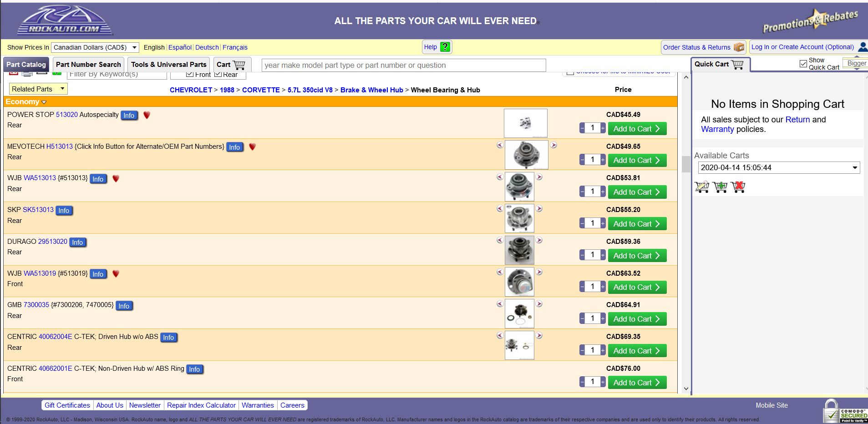Click the package icon beside Order Status & Returns
868x424 pixels.
(739, 47)
